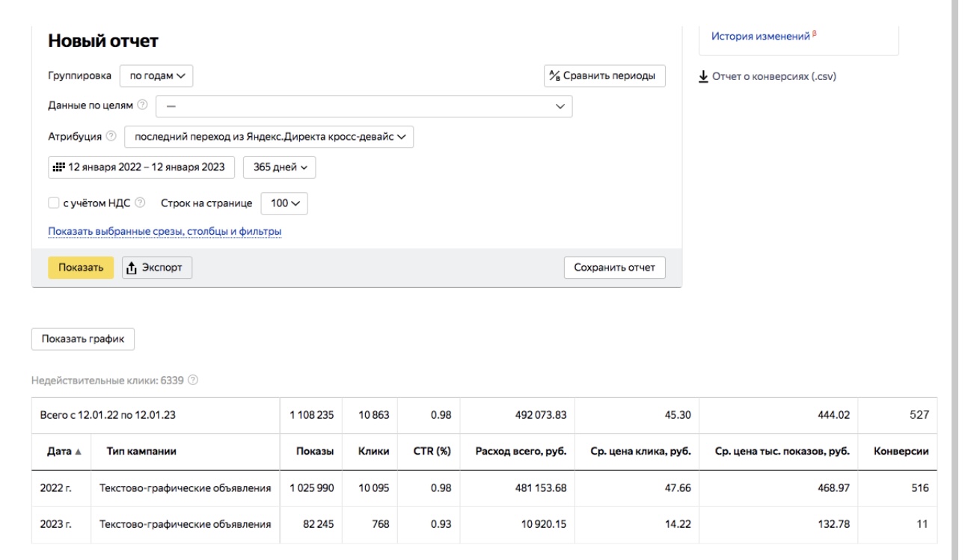This screenshot has width=965, height=560.
Task: Enable the с учётом НДС checkbox
Action: click(x=53, y=203)
